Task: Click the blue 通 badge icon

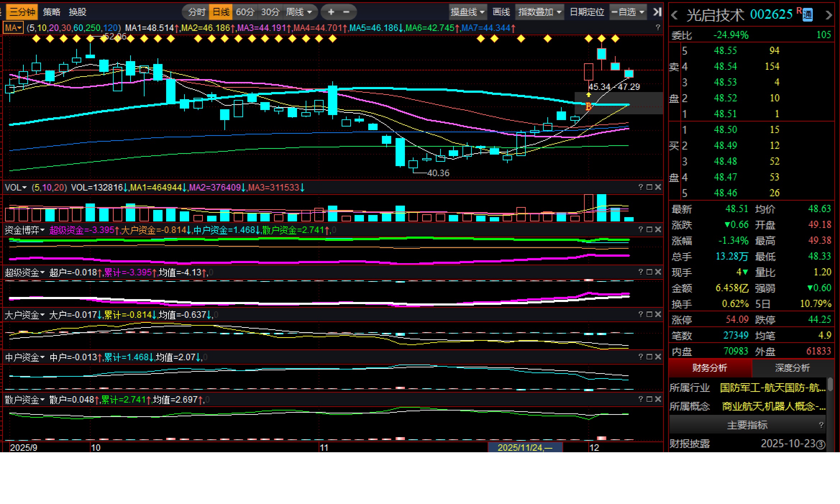Action: 808,15
